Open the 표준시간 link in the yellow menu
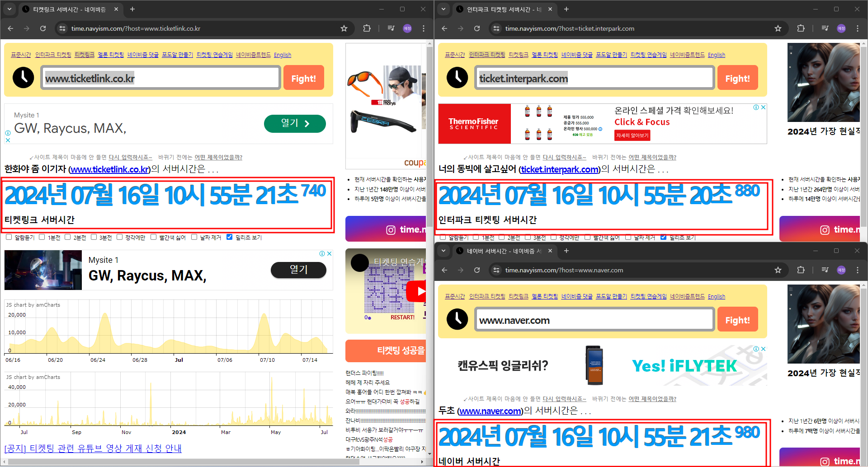 point(21,54)
